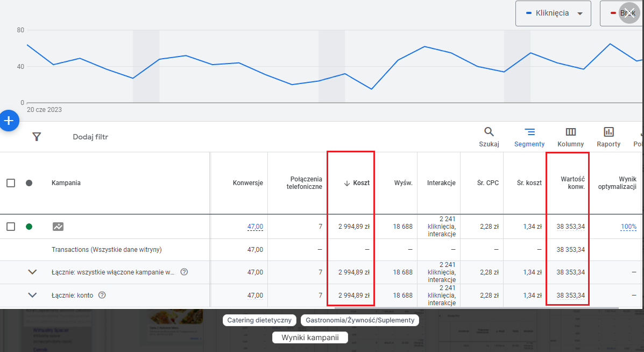Click the grey status header dot

pos(29,183)
